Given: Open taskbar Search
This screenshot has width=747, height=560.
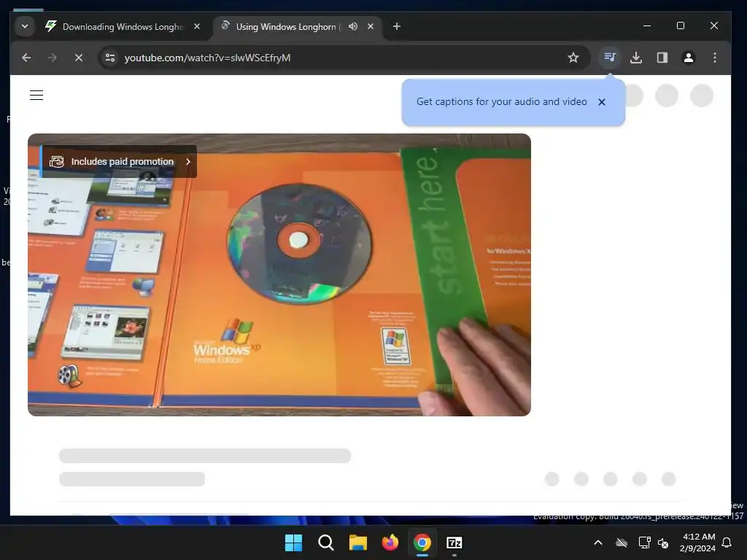Looking at the screenshot, I should (x=326, y=542).
